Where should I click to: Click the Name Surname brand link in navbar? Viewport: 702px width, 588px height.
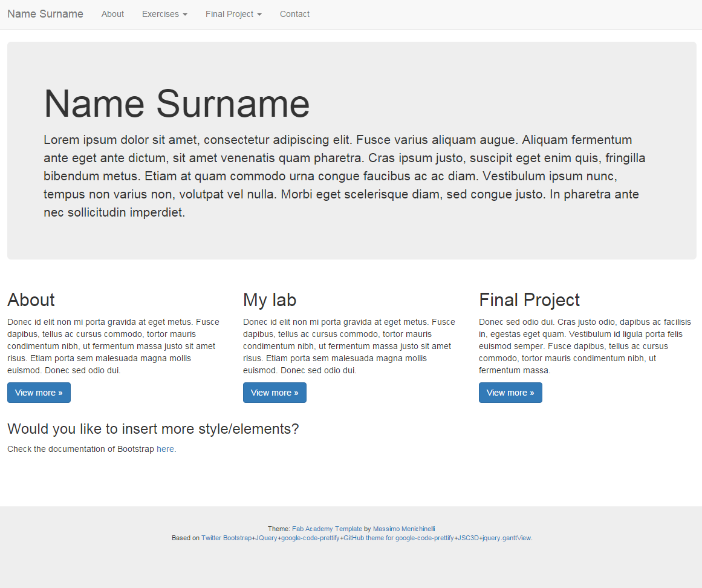45,14
